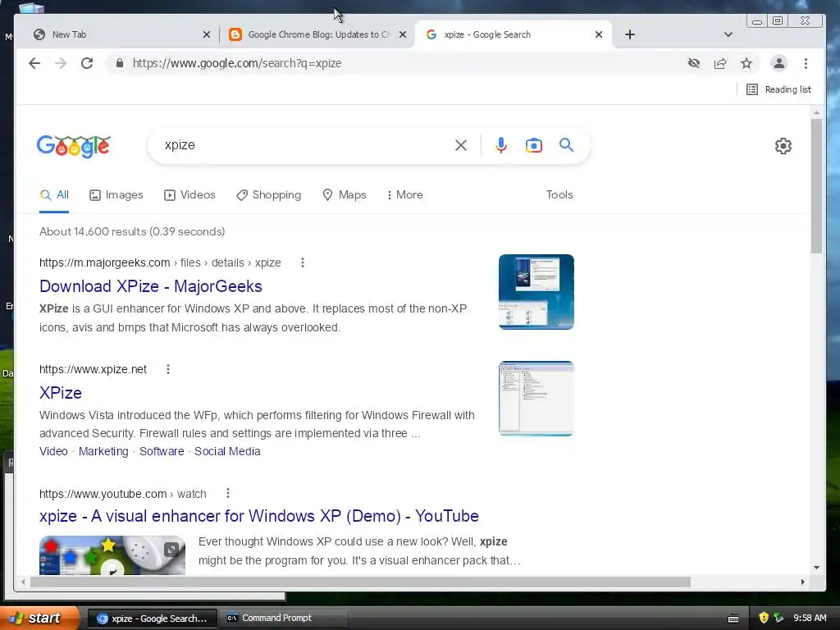The height and width of the screenshot is (630, 840).
Task: Open the Chrome profile avatar
Action: pyautogui.click(x=779, y=63)
